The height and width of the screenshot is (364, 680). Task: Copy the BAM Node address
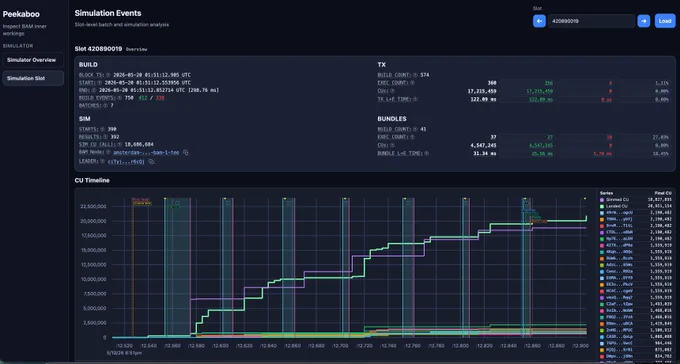pyautogui.click(x=186, y=153)
